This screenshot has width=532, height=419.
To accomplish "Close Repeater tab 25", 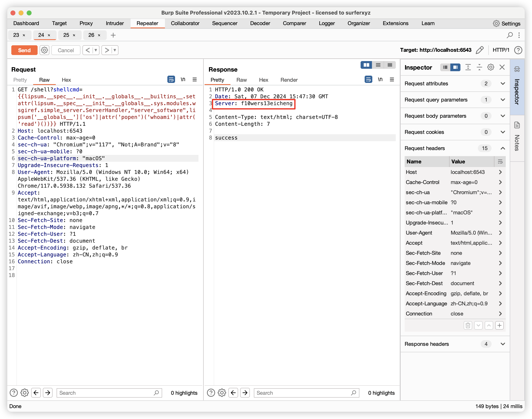I will tap(74, 35).
